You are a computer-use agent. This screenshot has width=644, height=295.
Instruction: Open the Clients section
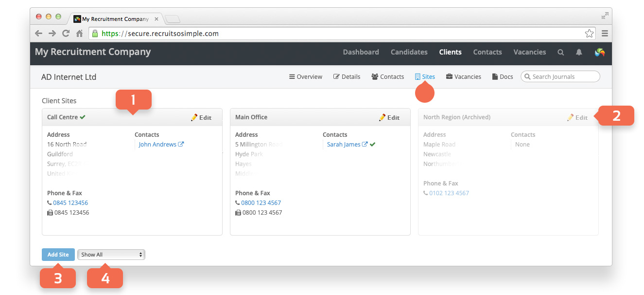click(x=450, y=52)
